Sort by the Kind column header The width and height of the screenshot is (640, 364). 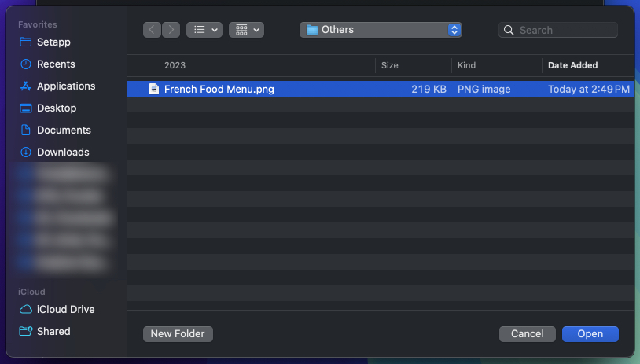(466, 65)
